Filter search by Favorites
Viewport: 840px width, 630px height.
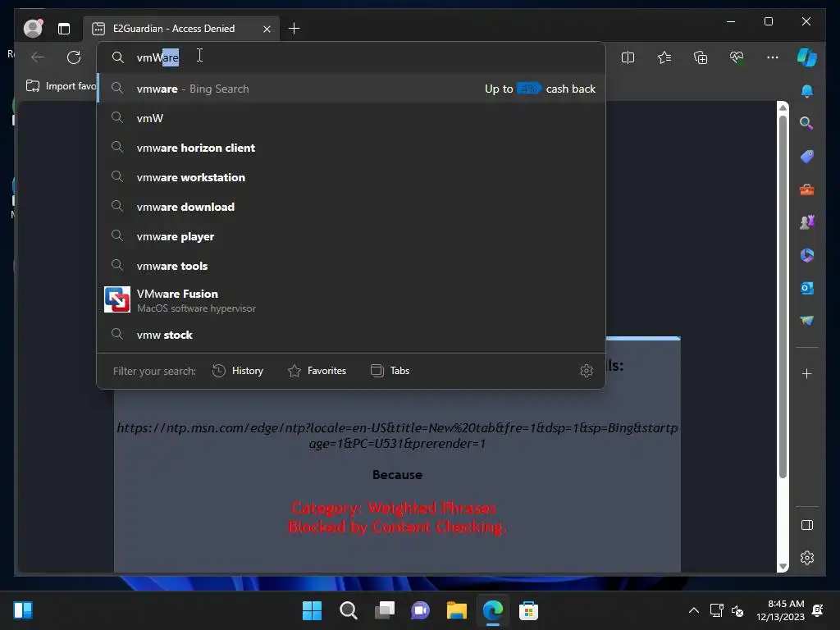[x=317, y=371]
